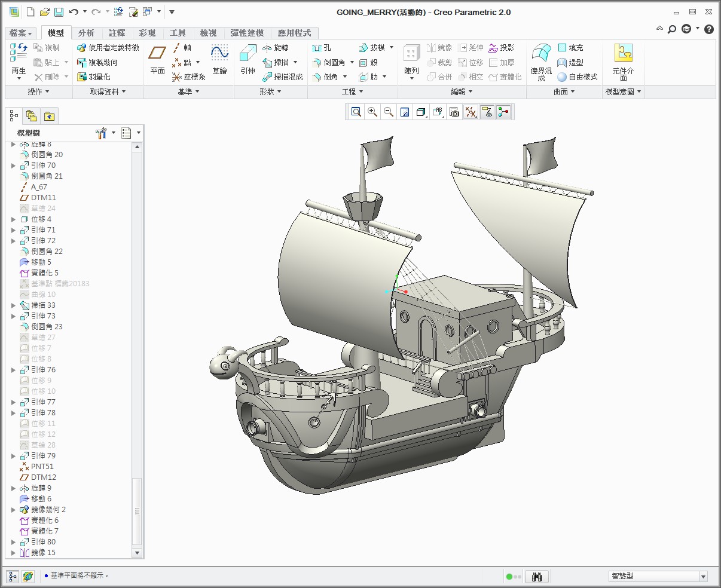Image resolution: width=721 pixels, height=588 pixels.
Task: Select the 拉伸 (Extrude) tool
Action: click(x=248, y=61)
